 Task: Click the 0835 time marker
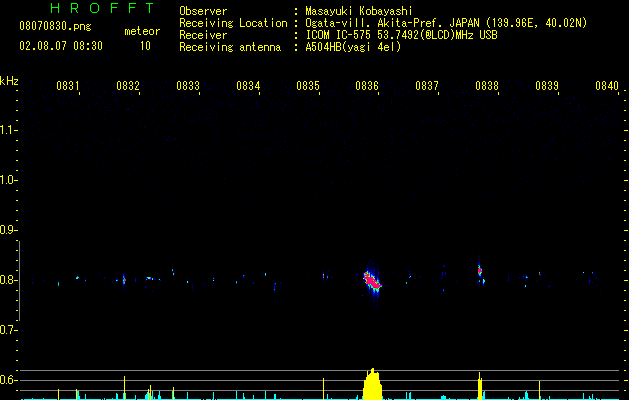pyautogui.click(x=308, y=86)
